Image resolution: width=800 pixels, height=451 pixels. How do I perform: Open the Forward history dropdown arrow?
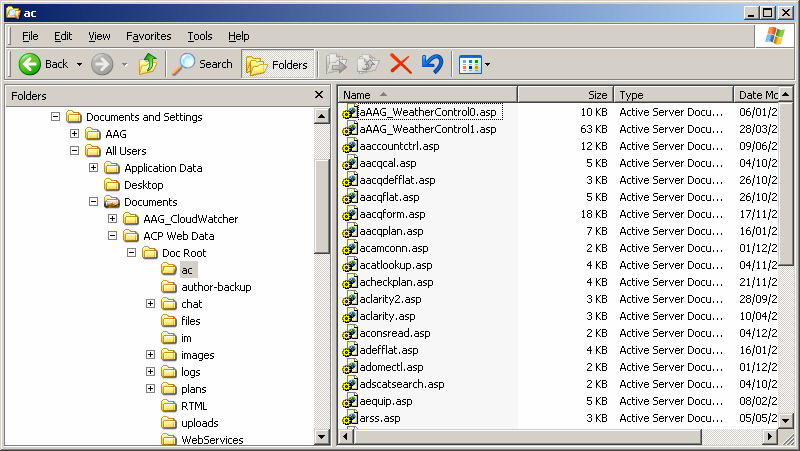tap(124, 64)
